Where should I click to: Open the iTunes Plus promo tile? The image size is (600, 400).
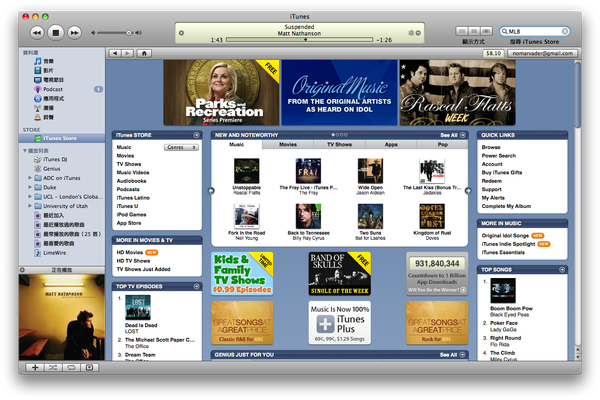click(x=339, y=323)
